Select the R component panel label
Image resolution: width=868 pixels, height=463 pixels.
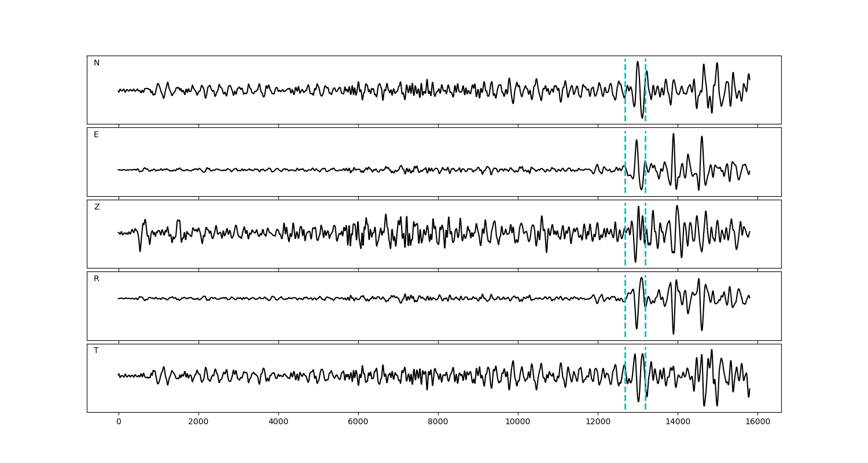[97, 279]
